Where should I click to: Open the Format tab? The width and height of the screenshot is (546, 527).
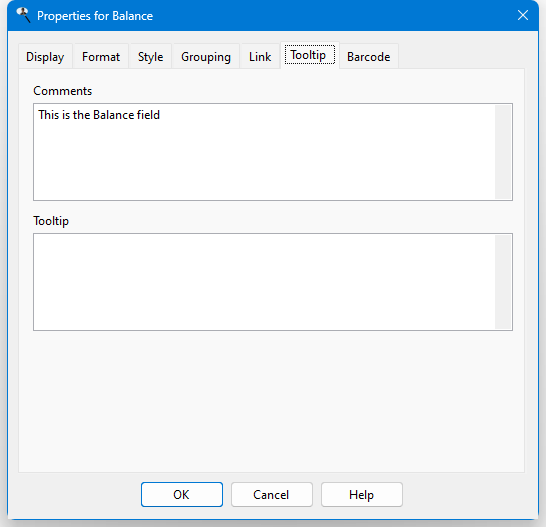click(x=101, y=56)
